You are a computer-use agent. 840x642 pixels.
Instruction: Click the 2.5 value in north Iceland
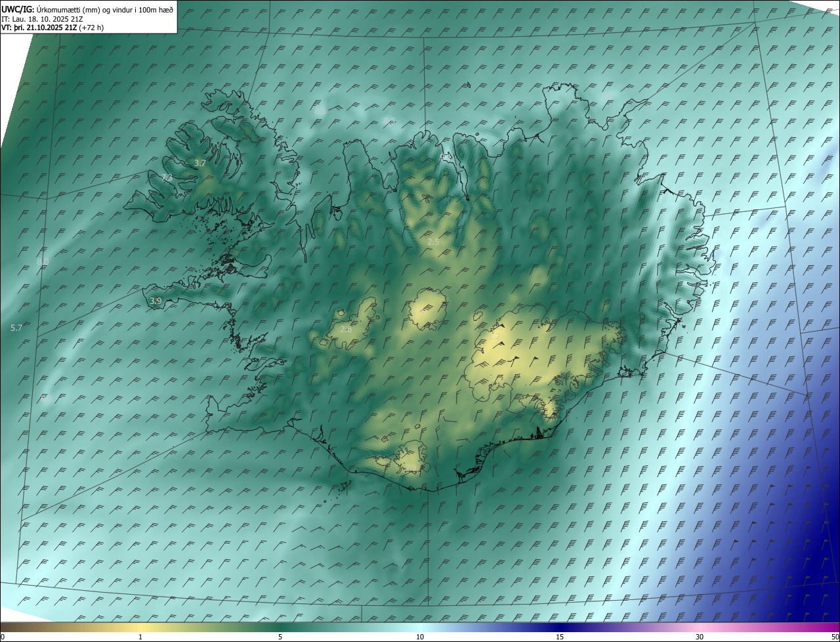pyautogui.click(x=433, y=242)
